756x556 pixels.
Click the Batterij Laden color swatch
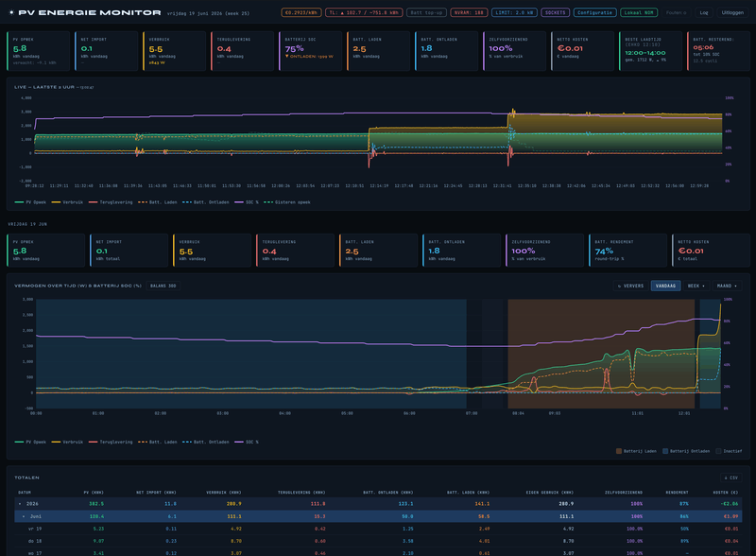pyautogui.click(x=619, y=451)
